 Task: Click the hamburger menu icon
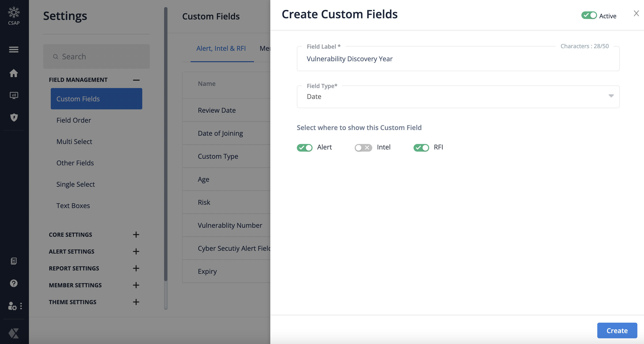[x=14, y=49]
